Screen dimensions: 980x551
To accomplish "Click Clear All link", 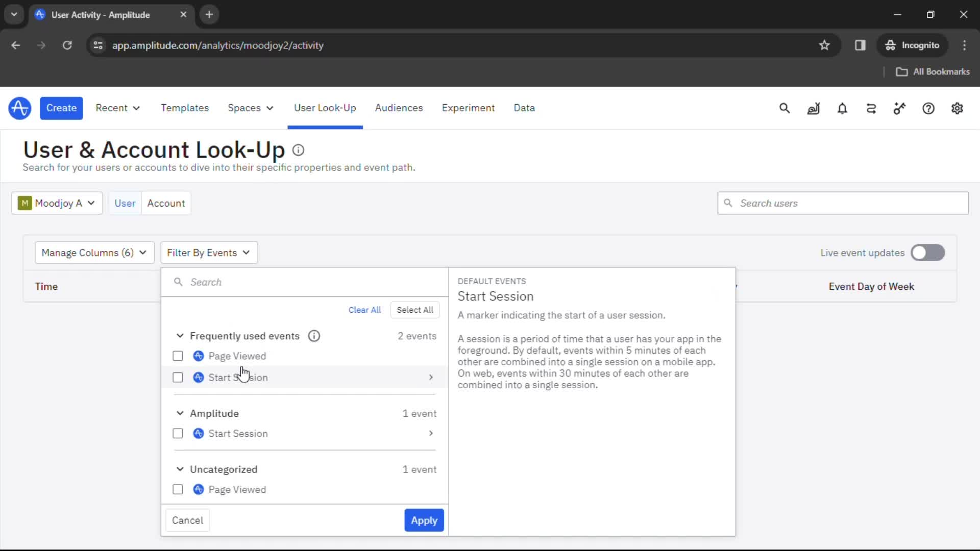I will (364, 310).
